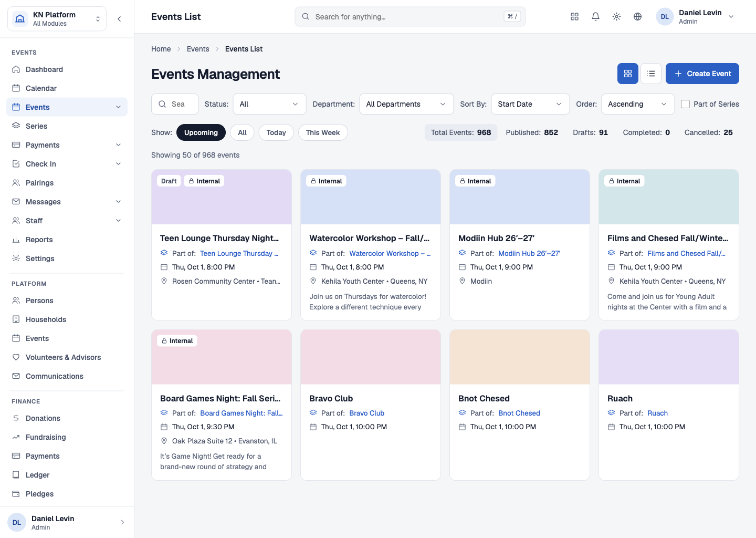Open the apps grid icon in header
The height and width of the screenshot is (538, 756).
tap(574, 17)
